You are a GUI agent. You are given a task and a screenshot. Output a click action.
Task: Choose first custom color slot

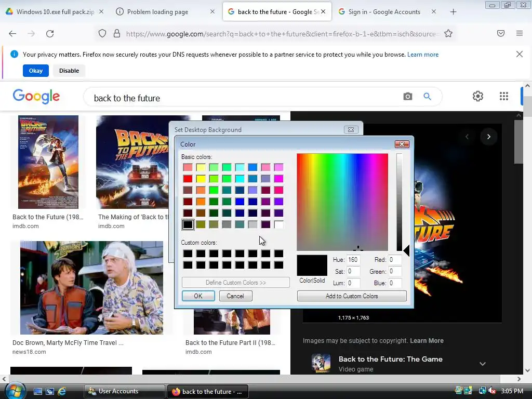188,254
